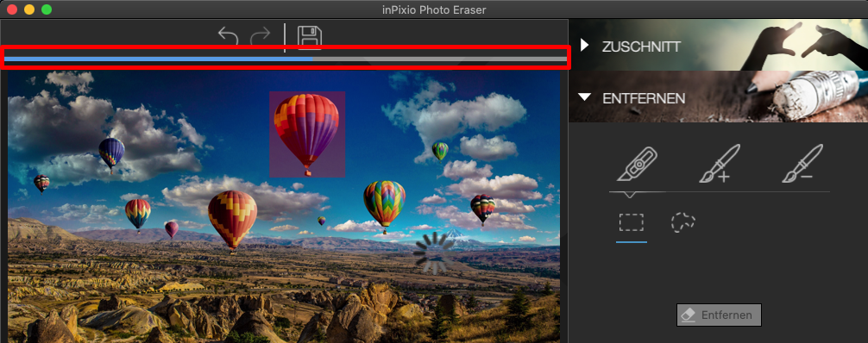Click the loading spinner on the photo
Image resolution: width=868 pixels, height=343 pixels.
[432, 253]
